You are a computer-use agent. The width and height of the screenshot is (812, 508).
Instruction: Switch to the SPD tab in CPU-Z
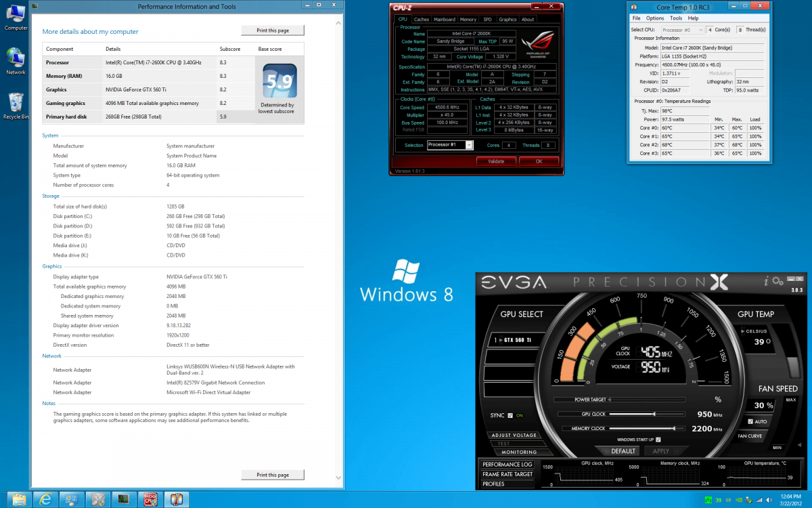coord(487,20)
